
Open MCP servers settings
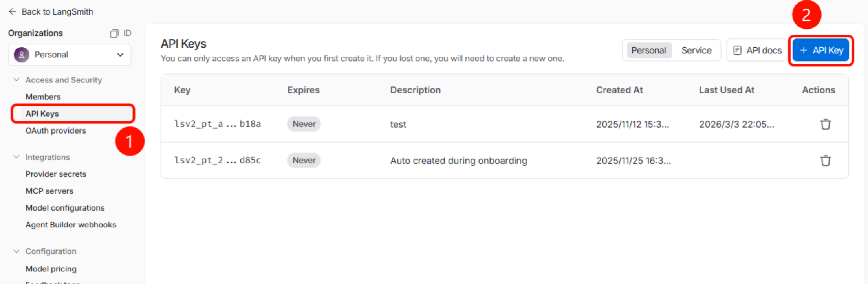pyautogui.click(x=49, y=191)
